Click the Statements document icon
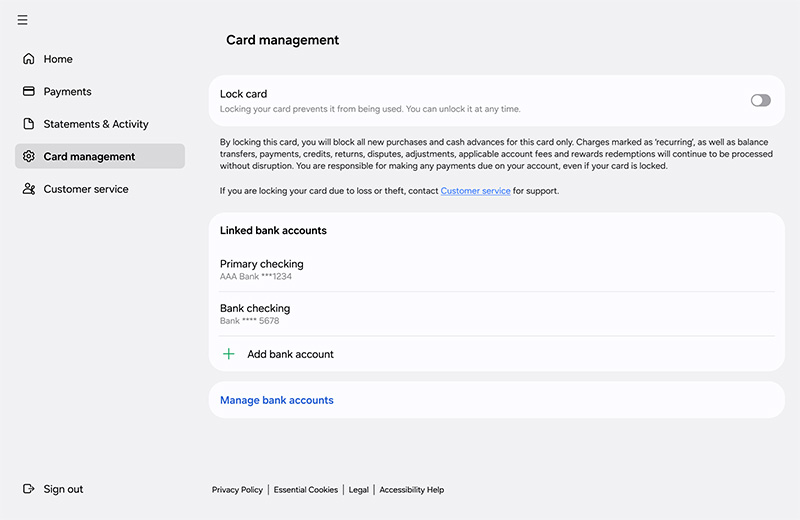The height and width of the screenshot is (520, 800). (x=29, y=123)
